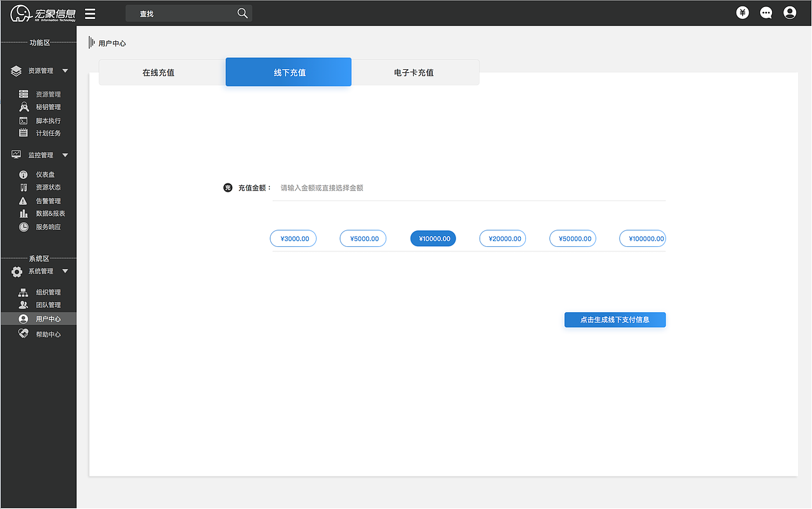Open 服务响应 in the sidebar
The height and width of the screenshot is (509, 812).
[48, 227]
